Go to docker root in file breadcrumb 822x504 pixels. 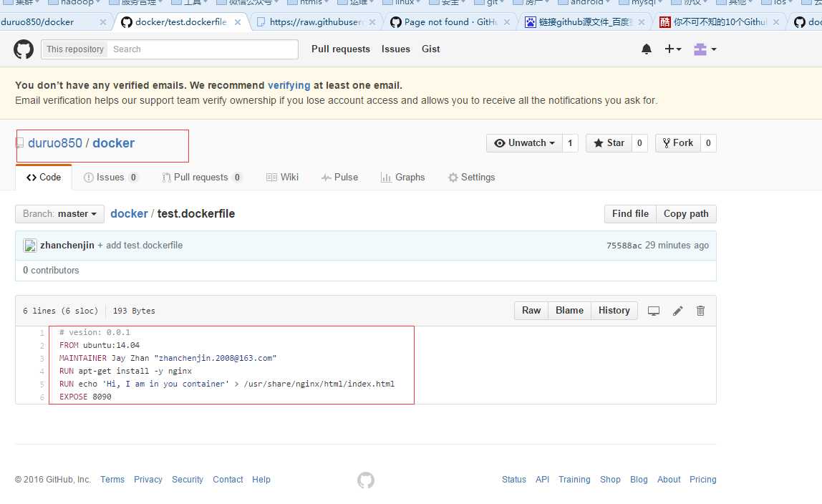(x=129, y=214)
